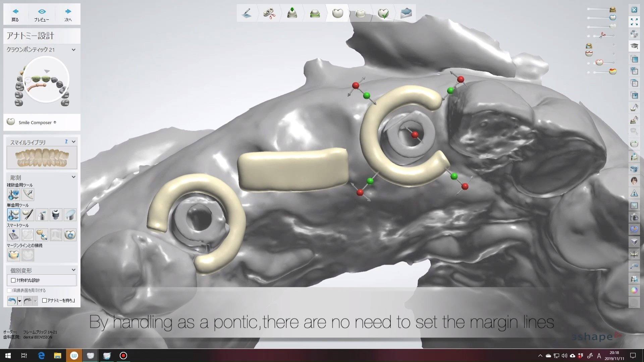
Task: Click the undo arrow button
Action: coord(12,301)
